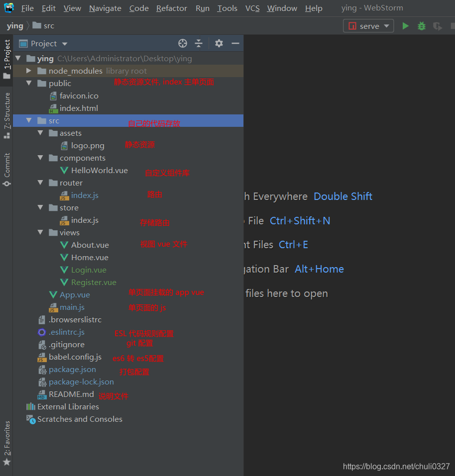
Task: Click the logo.png image file icon
Action: pos(64,146)
